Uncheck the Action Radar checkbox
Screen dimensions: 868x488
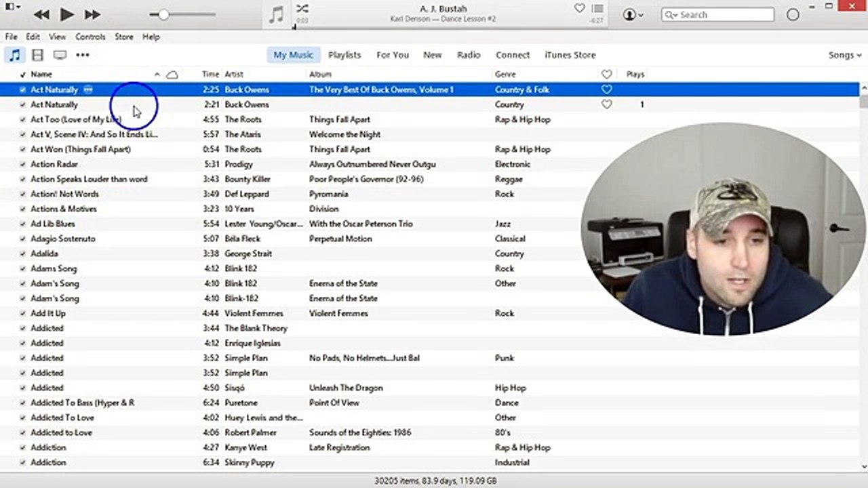click(x=23, y=164)
